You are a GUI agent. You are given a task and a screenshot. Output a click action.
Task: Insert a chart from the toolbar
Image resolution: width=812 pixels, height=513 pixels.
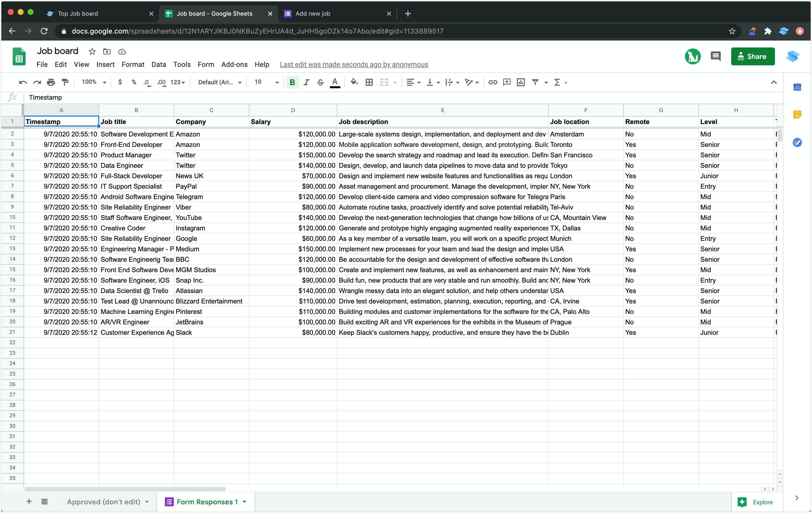pyautogui.click(x=521, y=82)
